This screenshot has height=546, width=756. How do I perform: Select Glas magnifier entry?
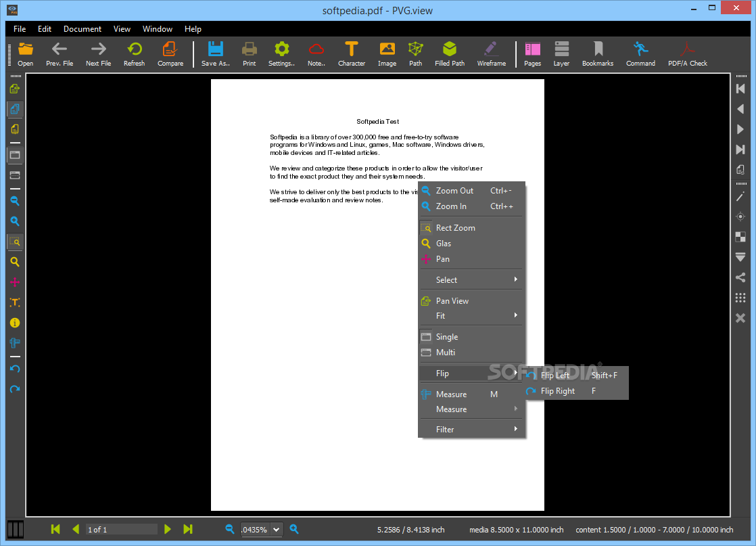pyautogui.click(x=471, y=243)
